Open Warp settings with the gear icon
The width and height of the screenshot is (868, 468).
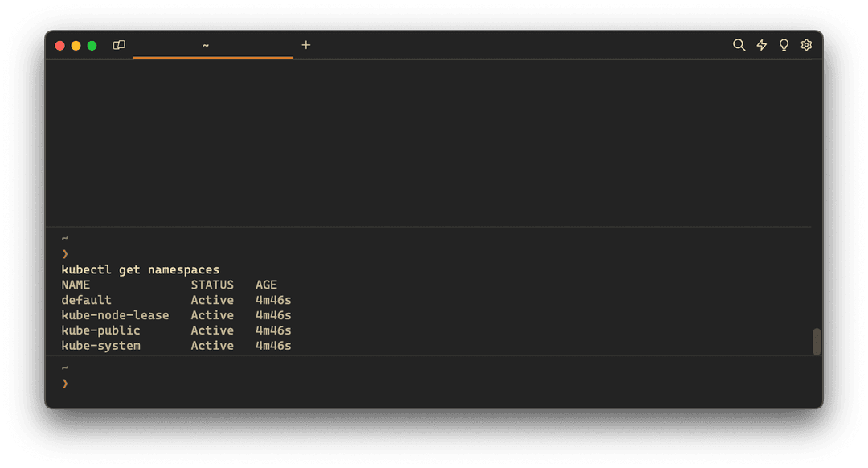coord(806,45)
